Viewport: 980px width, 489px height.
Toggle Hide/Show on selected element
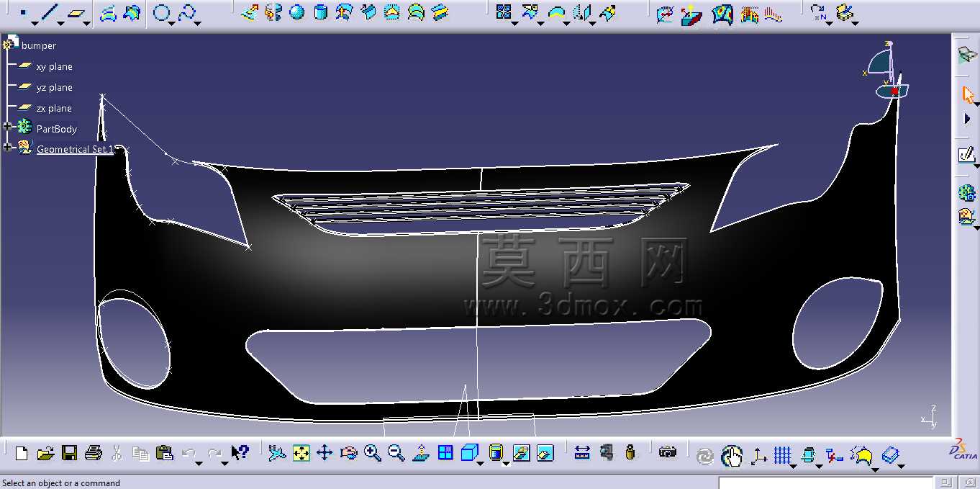click(x=521, y=453)
